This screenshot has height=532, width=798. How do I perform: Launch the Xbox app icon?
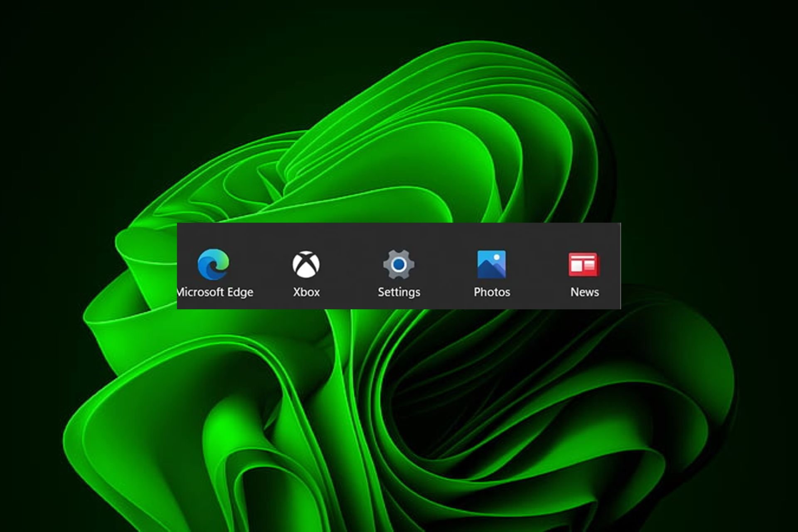pos(306,264)
